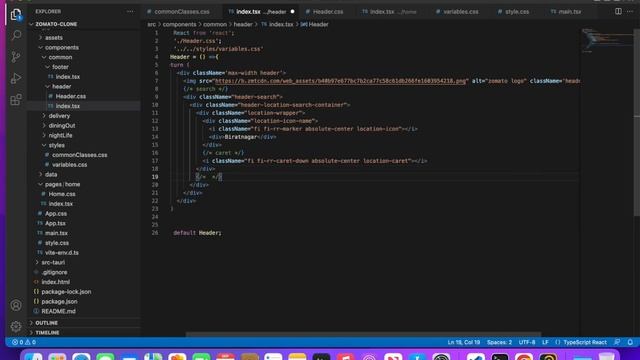Viewport: 640px width, 360px height.
Task: Open Explorer more actions ellipsis
Action: 130,11
